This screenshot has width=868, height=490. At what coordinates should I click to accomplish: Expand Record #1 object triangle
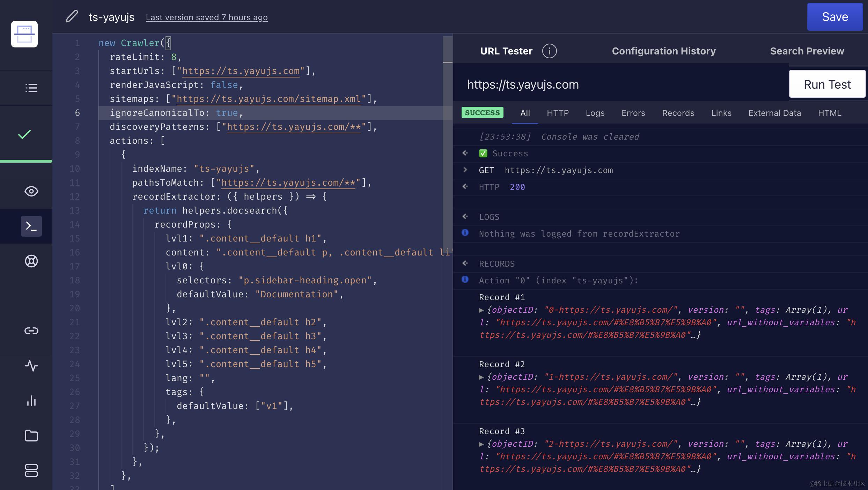[x=481, y=310]
